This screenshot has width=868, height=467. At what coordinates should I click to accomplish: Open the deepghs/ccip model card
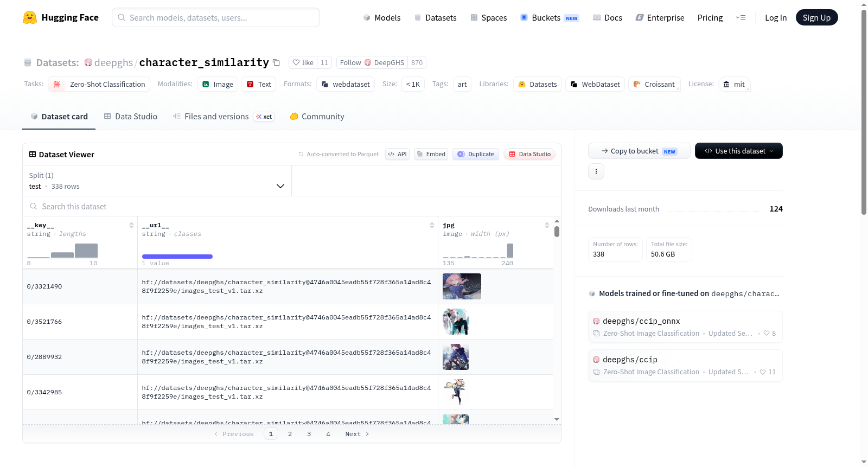coord(685,366)
